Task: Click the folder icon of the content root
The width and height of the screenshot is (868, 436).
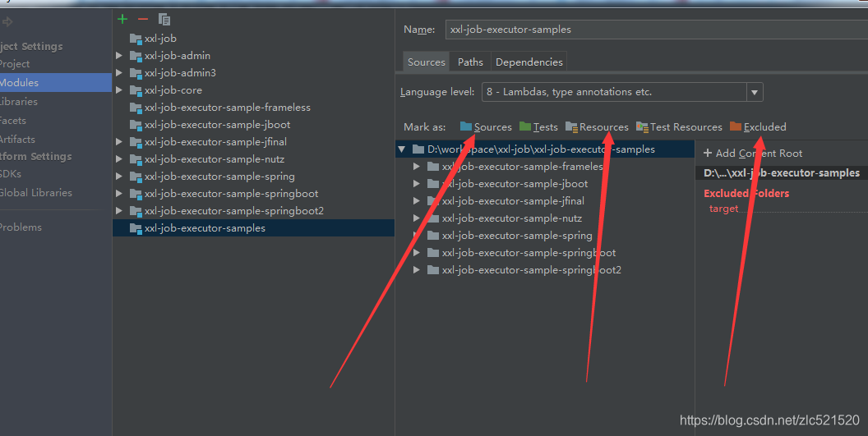Action: (418, 149)
